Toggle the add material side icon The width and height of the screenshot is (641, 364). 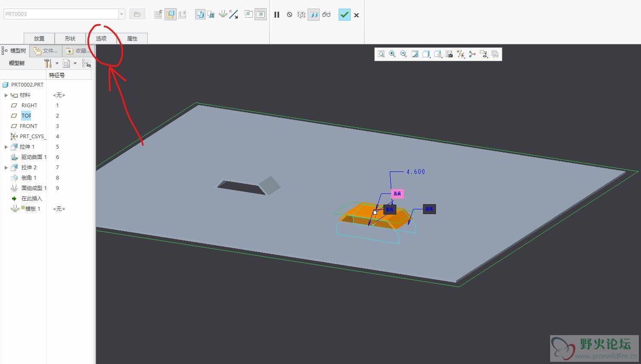coord(249,14)
